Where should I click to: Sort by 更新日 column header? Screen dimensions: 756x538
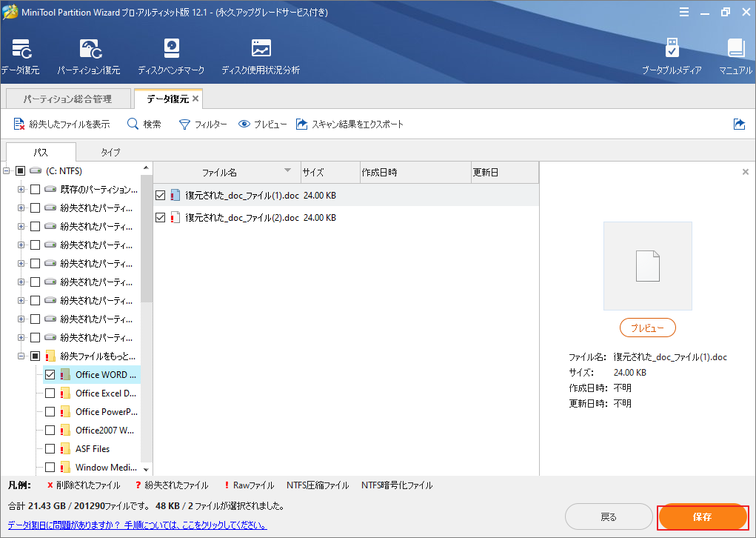pyautogui.click(x=505, y=172)
